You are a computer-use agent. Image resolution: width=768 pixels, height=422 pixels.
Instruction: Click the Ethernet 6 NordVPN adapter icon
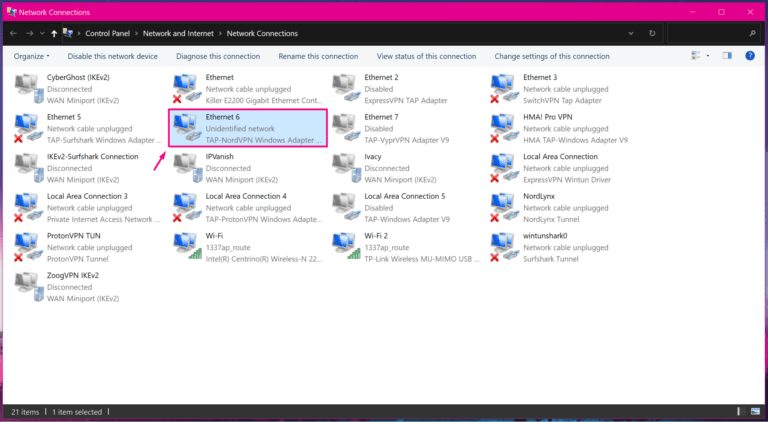188,128
